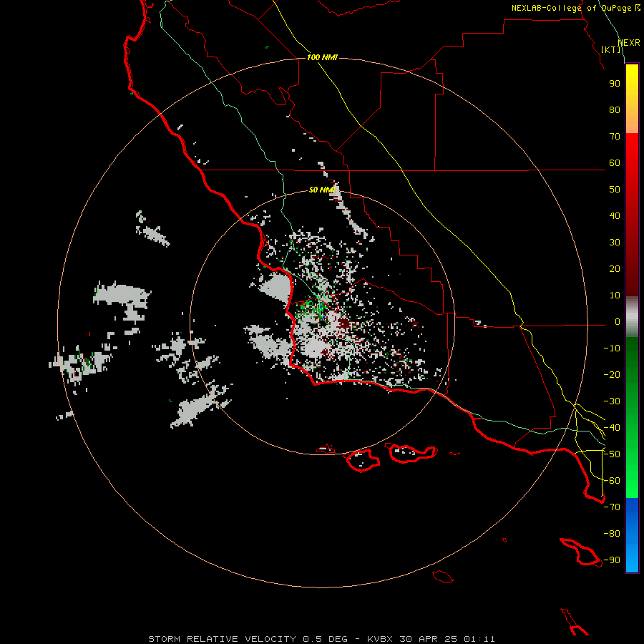
Task: Click the "[KT]" units label
Action: pos(611,49)
